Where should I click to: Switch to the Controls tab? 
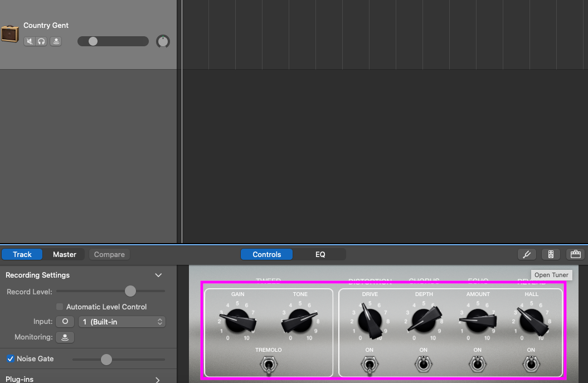click(x=266, y=254)
